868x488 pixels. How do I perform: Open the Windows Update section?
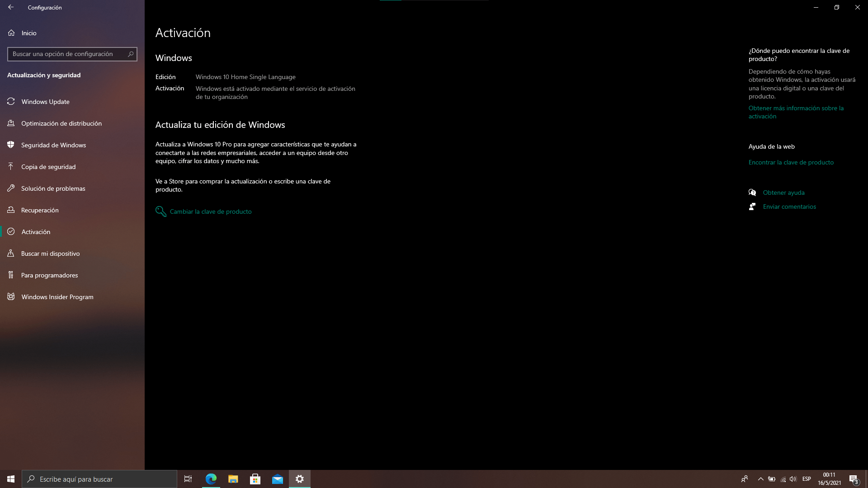pyautogui.click(x=45, y=102)
